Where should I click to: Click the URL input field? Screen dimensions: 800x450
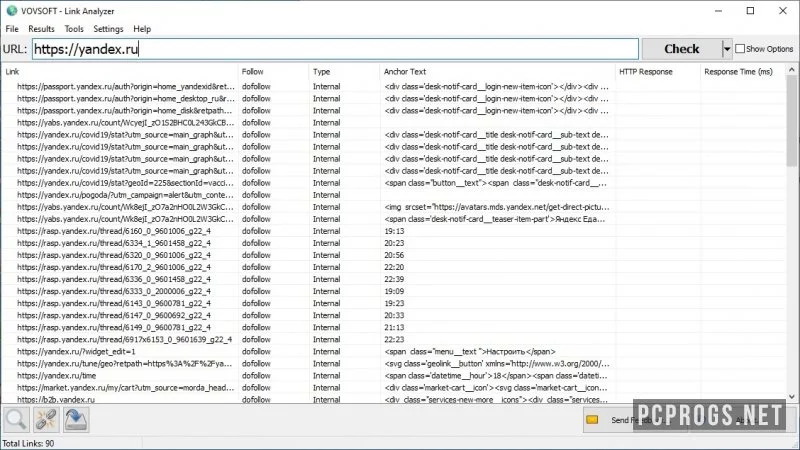(335, 49)
